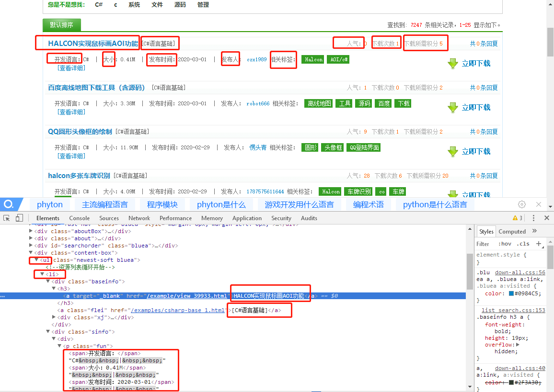554x392 pixels.
Task: Open down-all.css:56 source link
Action: [x=519, y=272]
